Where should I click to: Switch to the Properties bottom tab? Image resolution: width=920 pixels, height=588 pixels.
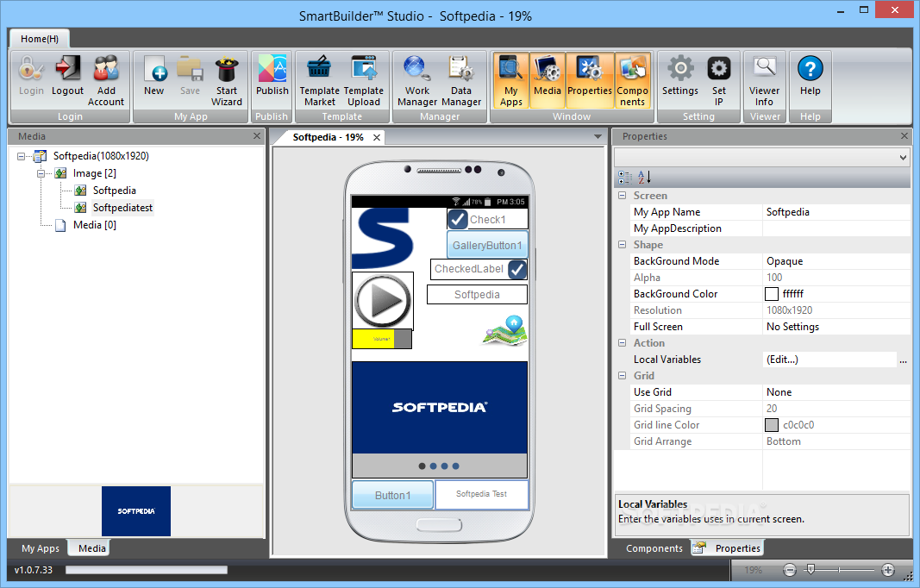pos(728,548)
